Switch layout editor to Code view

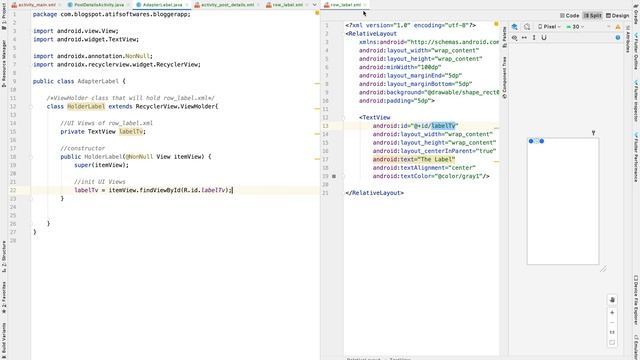[x=570, y=16]
